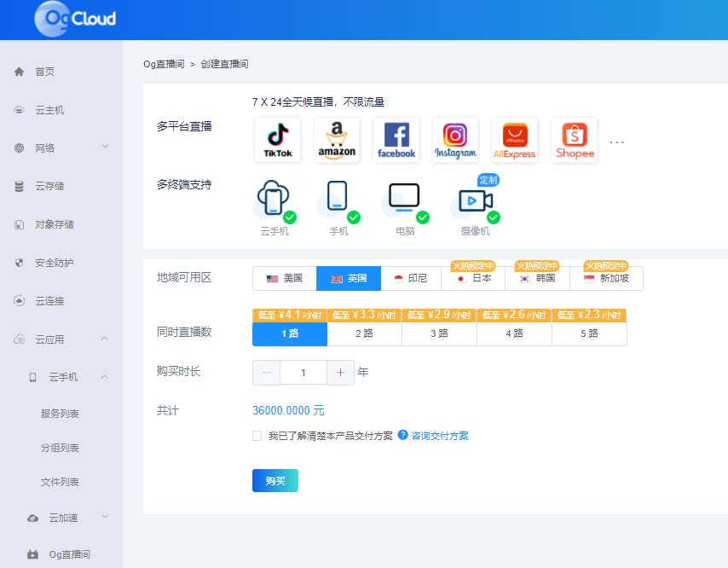
Task: Click the 云加速 cloud icon
Action: coord(32,518)
